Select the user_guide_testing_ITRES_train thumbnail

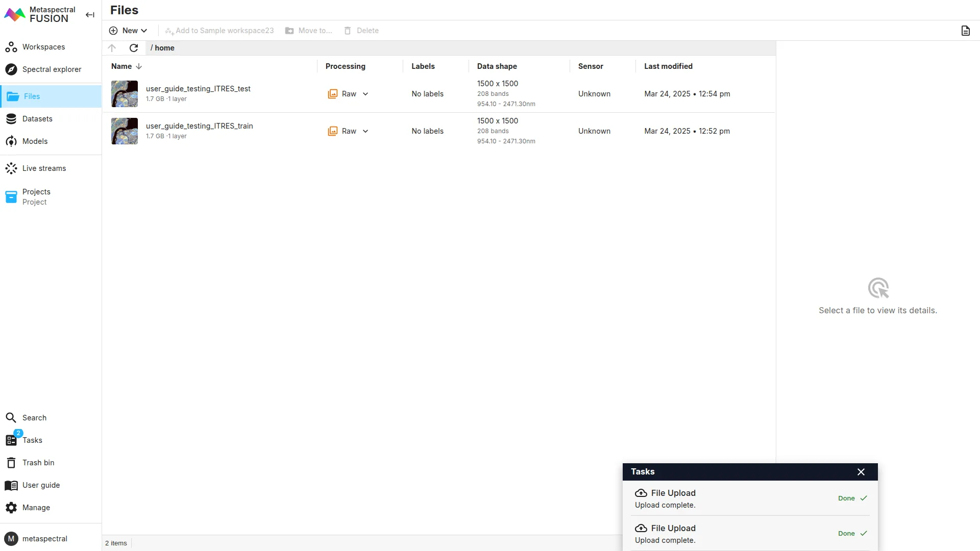[x=125, y=131]
